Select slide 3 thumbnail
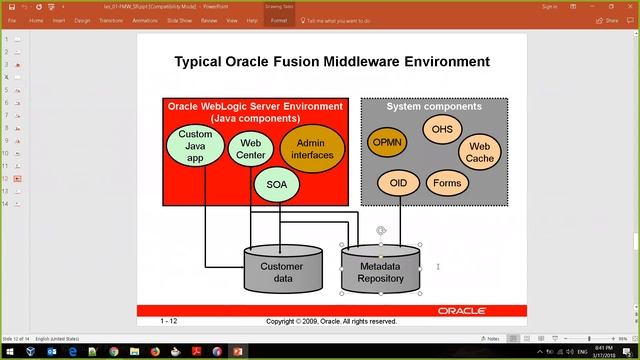Screen dimensions: 640x360 (17, 65)
